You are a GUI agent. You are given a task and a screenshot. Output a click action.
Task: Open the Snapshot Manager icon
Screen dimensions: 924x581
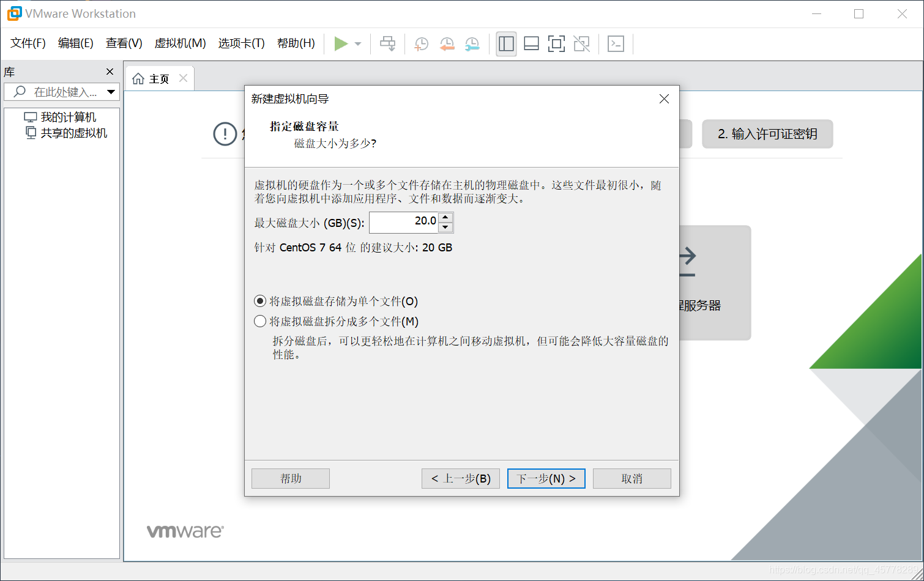(x=472, y=44)
